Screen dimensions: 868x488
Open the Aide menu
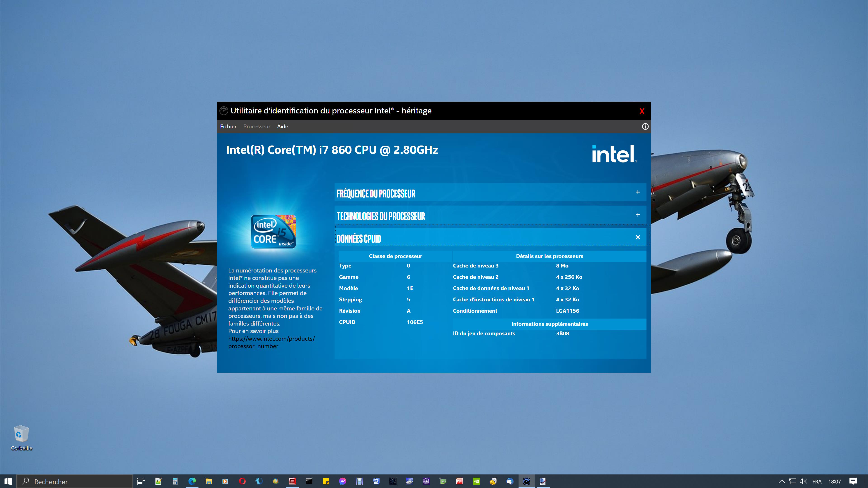click(282, 126)
